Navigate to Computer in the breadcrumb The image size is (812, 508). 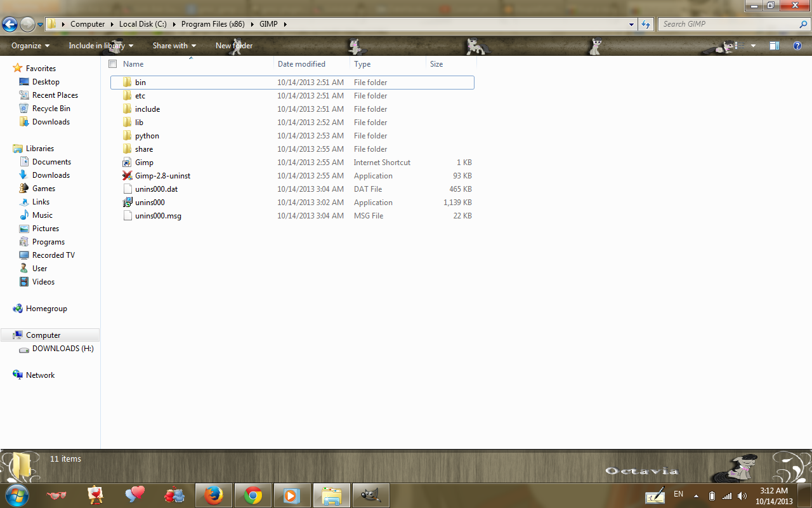click(88, 24)
